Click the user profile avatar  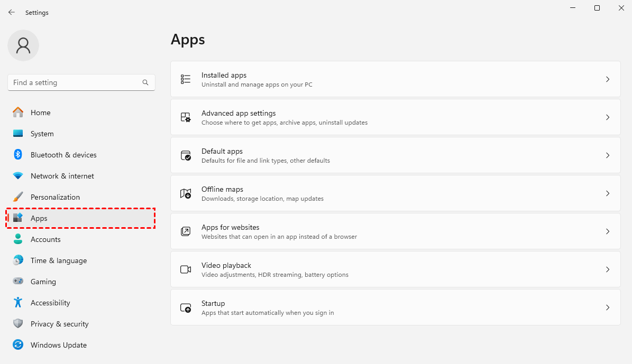(23, 45)
